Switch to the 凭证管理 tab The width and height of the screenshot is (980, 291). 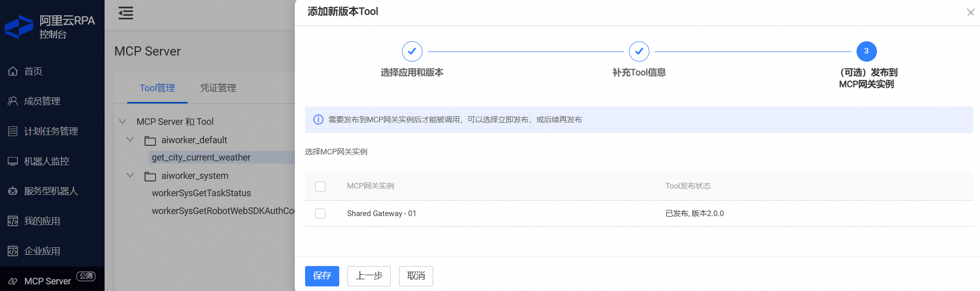pyautogui.click(x=218, y=88)
